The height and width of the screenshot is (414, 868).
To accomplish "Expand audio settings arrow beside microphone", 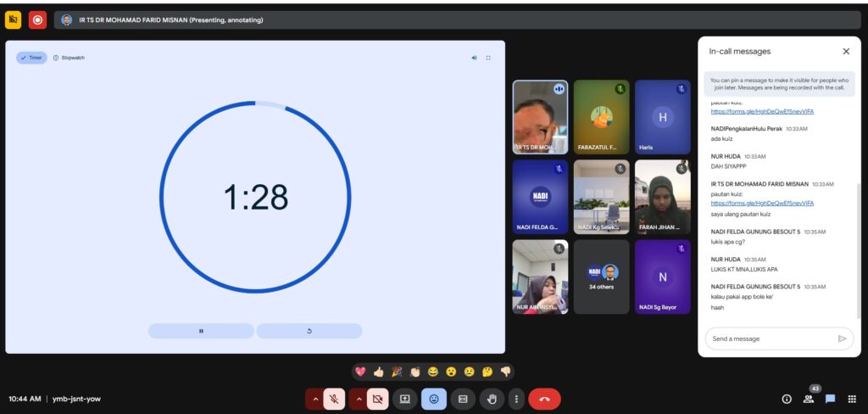I will 315,399.
